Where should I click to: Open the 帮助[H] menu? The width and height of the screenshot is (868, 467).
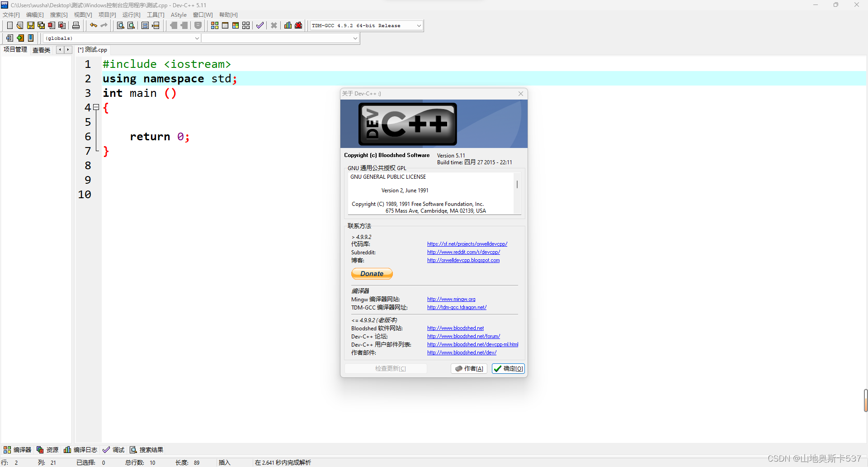point(228,15)
